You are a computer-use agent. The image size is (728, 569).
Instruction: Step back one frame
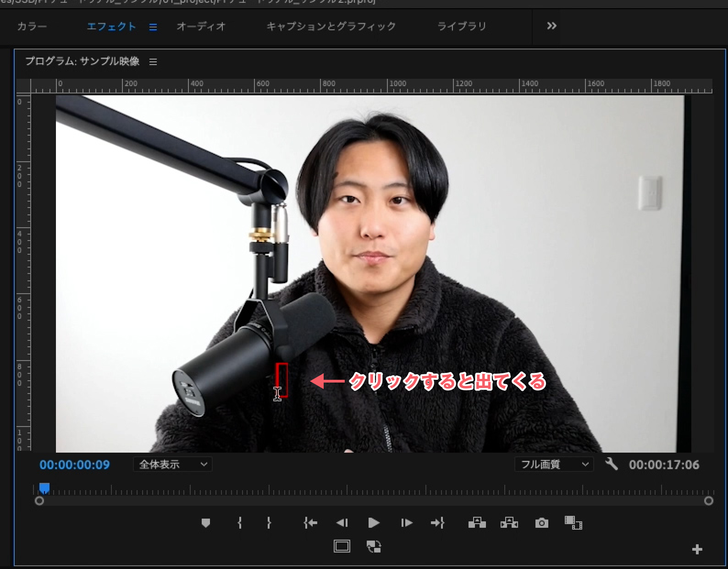coord(342,523)
